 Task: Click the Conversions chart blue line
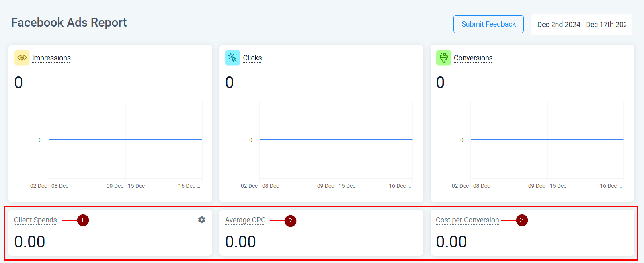[x=547, y=140]
